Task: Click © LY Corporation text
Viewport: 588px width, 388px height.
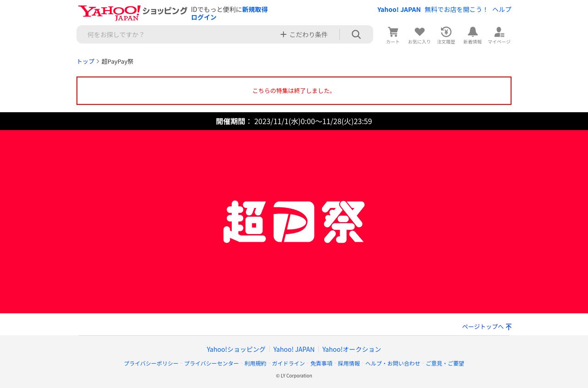Action: pyautogui.click(x=294, y=376)
